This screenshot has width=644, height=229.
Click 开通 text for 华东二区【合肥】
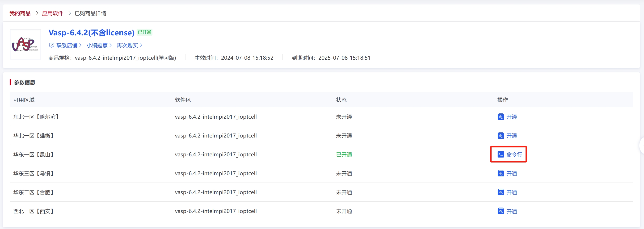coord(512,192)
